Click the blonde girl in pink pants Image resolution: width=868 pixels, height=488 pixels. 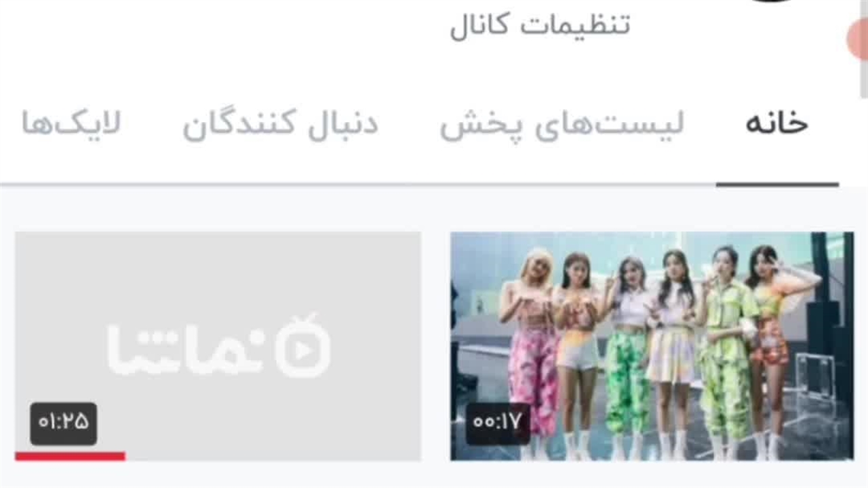pyautogui.click(x=532, y=346)
